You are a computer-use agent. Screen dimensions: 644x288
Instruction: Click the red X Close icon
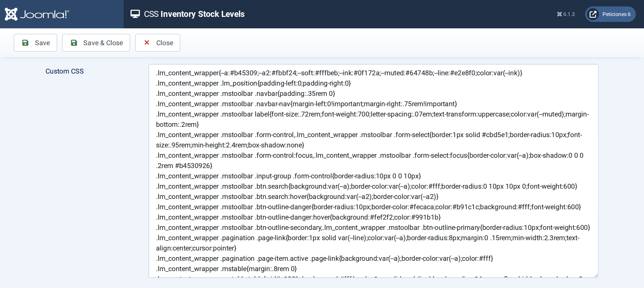pyautogui.click(x=147, y=42)
